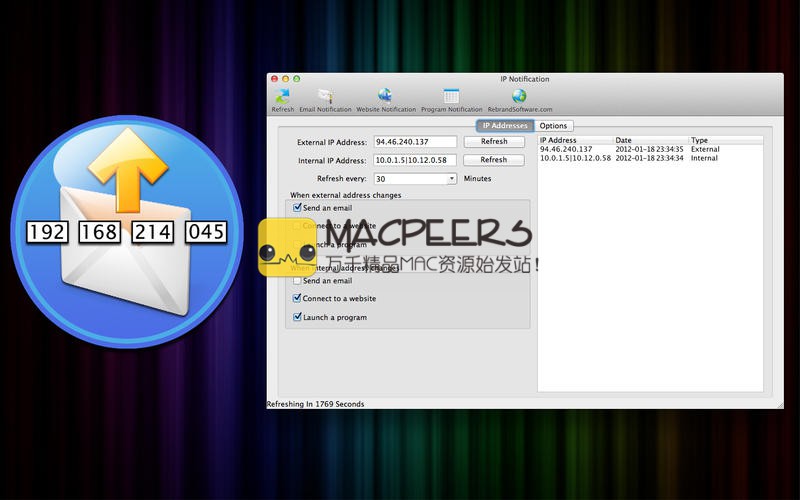Switch to the Options tab
800x500 pixels.
553,126
